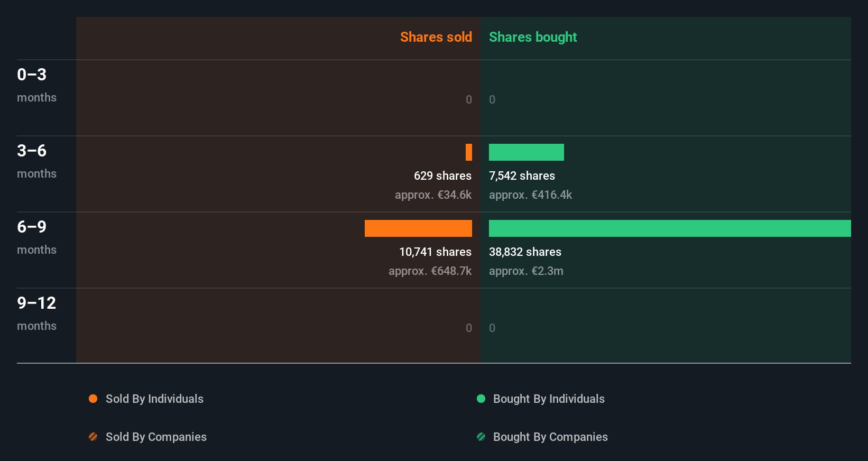Select the 9–12 months row label
Image resolution: width=868 pixels, height=461 pixels.
pos(36,313)
